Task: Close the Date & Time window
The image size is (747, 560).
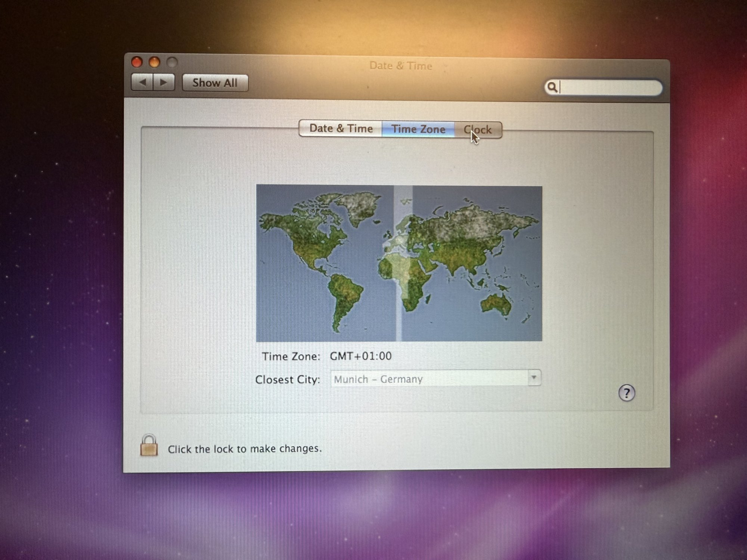Action: (x=137, y=62)
